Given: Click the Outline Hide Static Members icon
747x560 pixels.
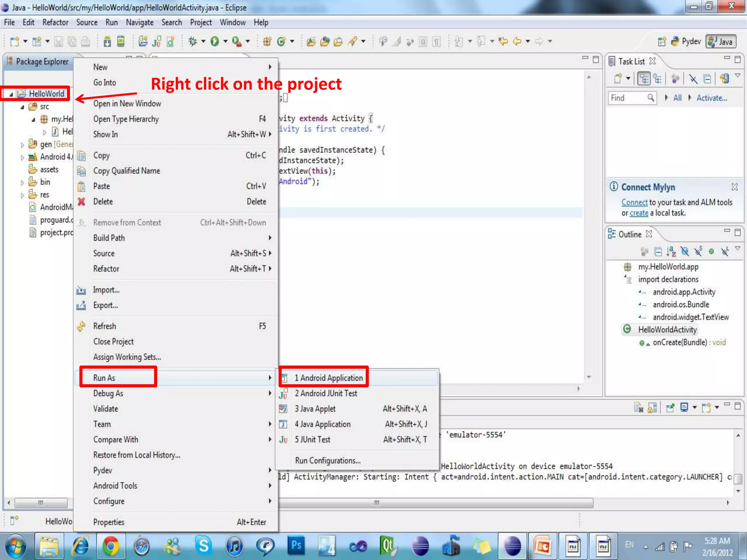Looking at the screenshot, I should [x=698, y=251].
